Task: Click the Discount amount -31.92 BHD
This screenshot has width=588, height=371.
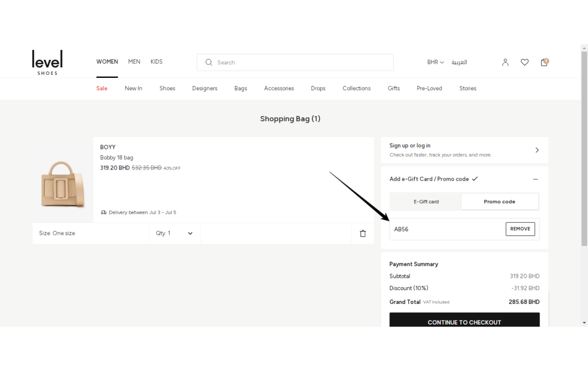Action: [526, 288]
